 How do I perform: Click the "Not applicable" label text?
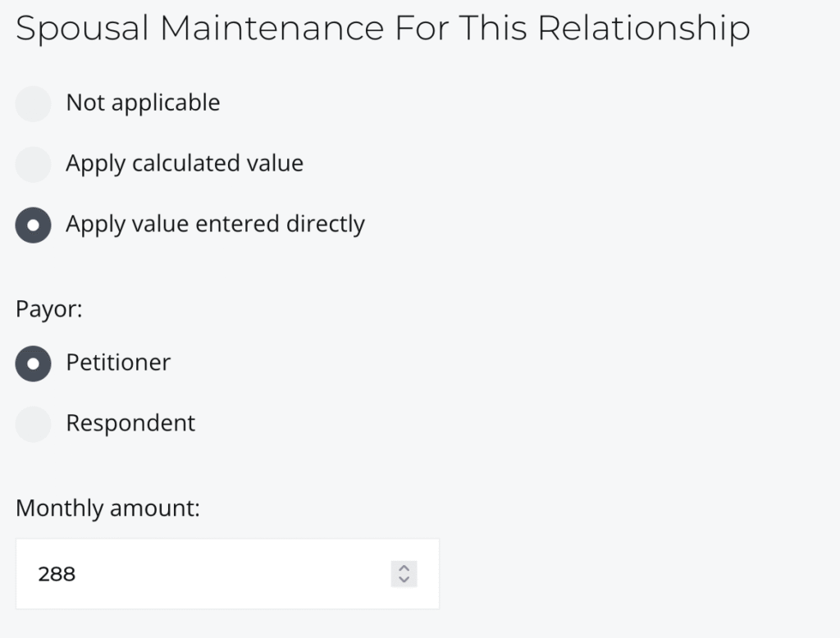click(143, 103)
